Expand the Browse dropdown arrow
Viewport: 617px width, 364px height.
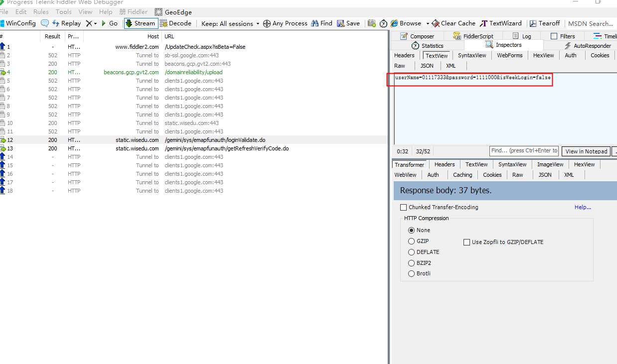click(427, 23)
